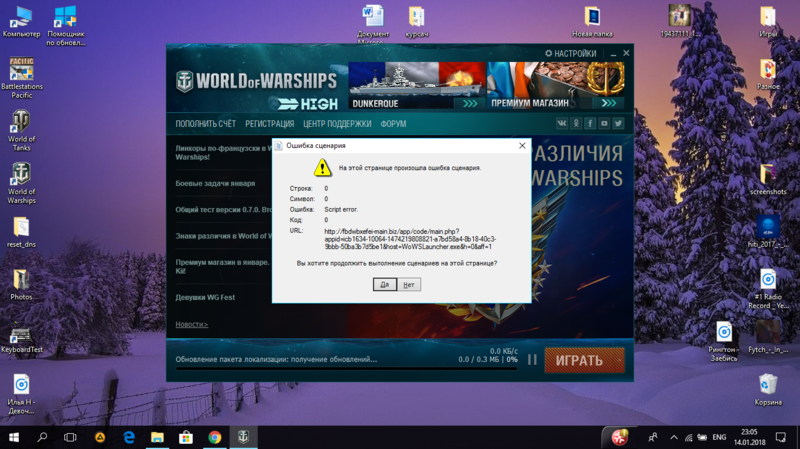Viewport: 800px width, 449px height.
Task: Expand hidden system tray icons chevron
Action: coord(674,437)
